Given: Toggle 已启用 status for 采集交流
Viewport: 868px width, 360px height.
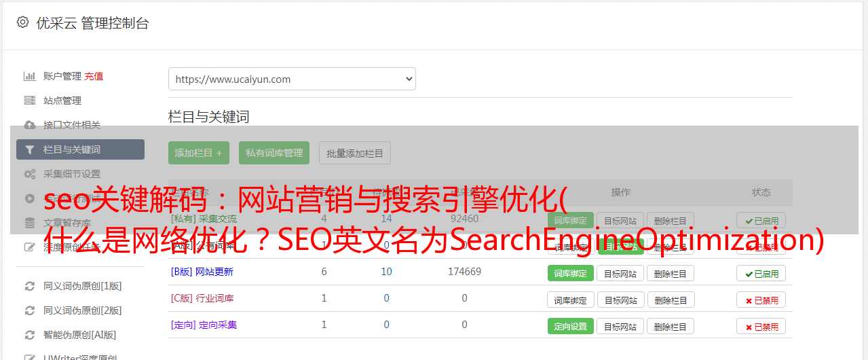Looking at the screenshot, I should coord(761,220).
